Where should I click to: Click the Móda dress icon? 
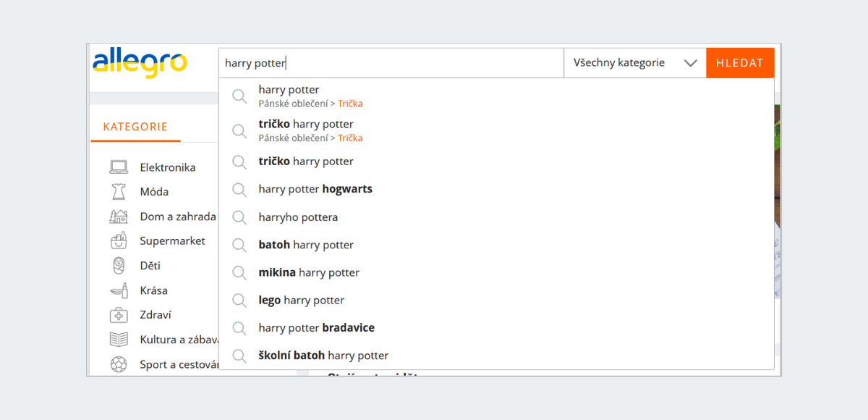pyautogui.click(x=119, y=192)
